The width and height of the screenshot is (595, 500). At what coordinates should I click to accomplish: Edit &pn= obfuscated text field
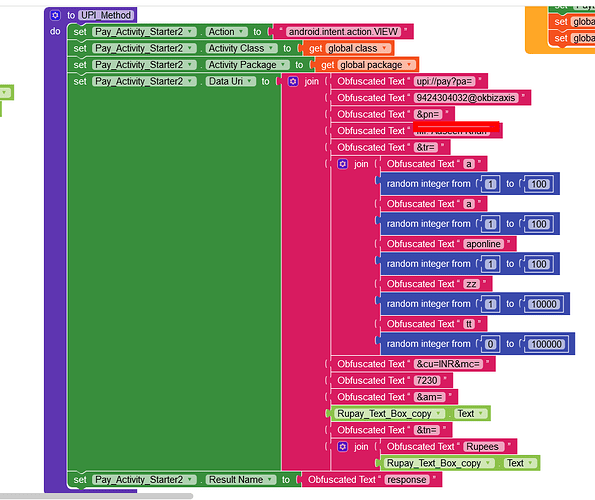click(x=428, y=114)
